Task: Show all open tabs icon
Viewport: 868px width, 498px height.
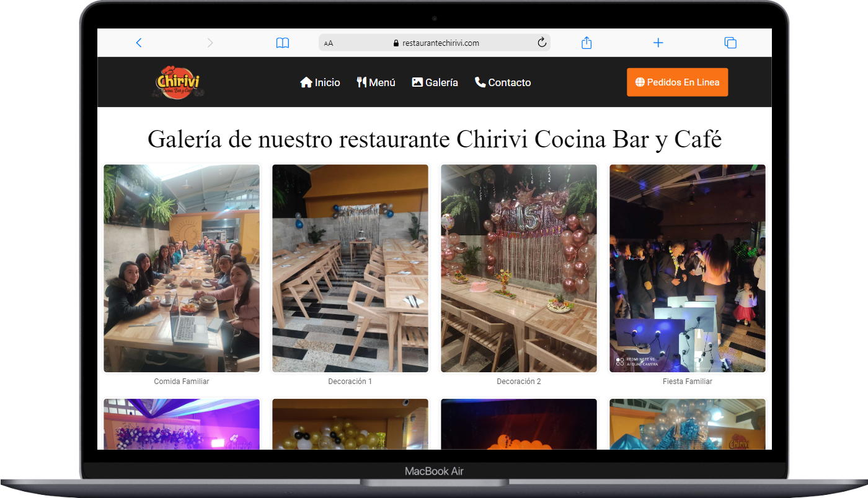Action: (730, 43)
